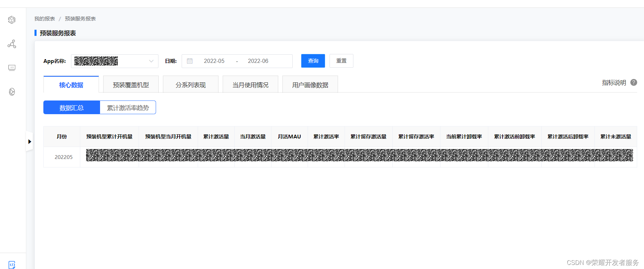
Task: Click the 我的报表 breadcrumb link
Action: (44, 19)
